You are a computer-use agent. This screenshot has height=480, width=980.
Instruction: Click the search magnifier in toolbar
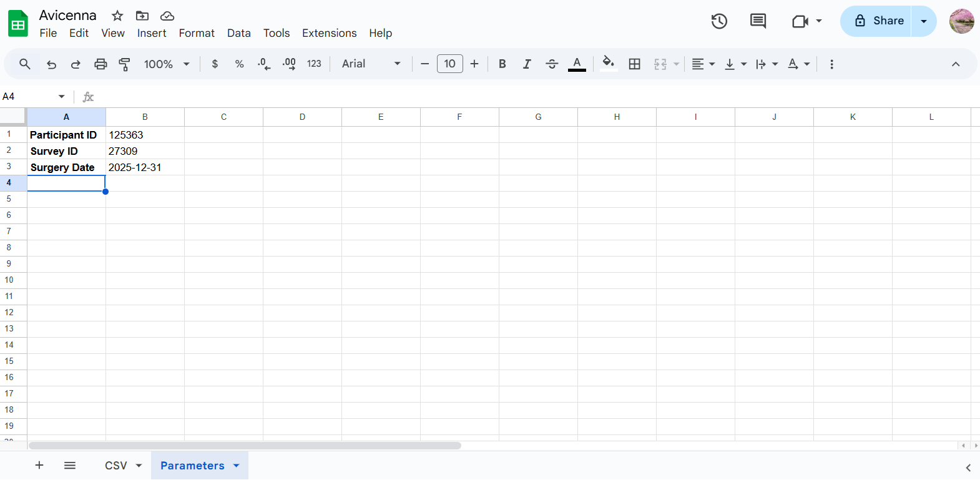click(25, 64)
